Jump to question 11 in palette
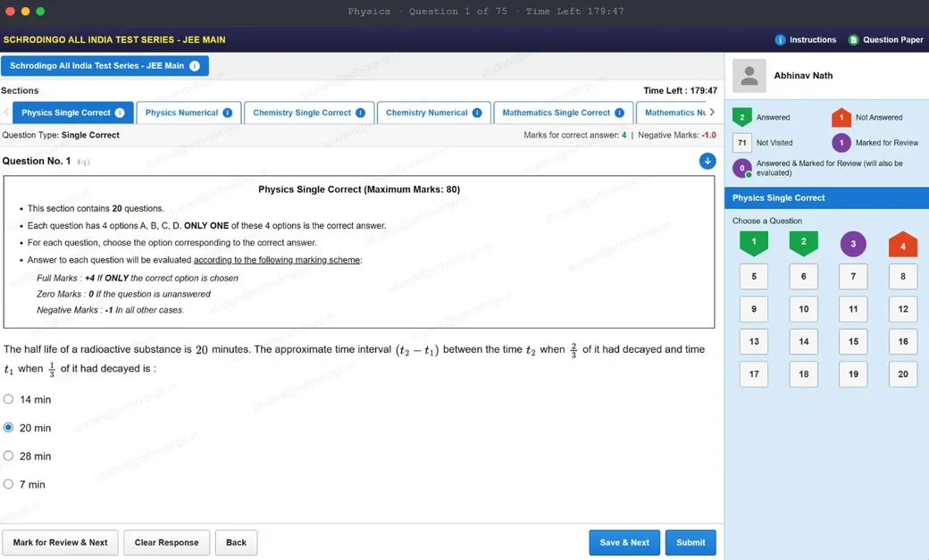The width and height of the screenshot is (929, 560). [853, 309]
